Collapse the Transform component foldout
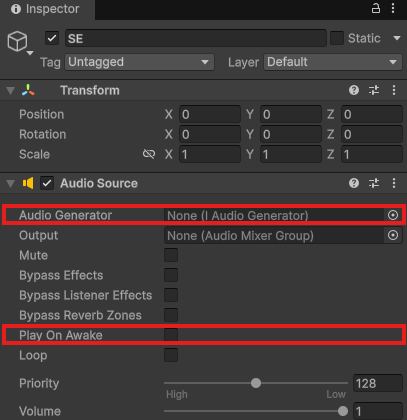 [x=11, y=90]
